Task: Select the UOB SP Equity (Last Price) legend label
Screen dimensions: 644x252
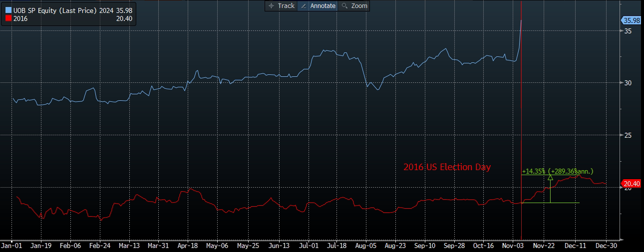Action: (x=55, y=10)
